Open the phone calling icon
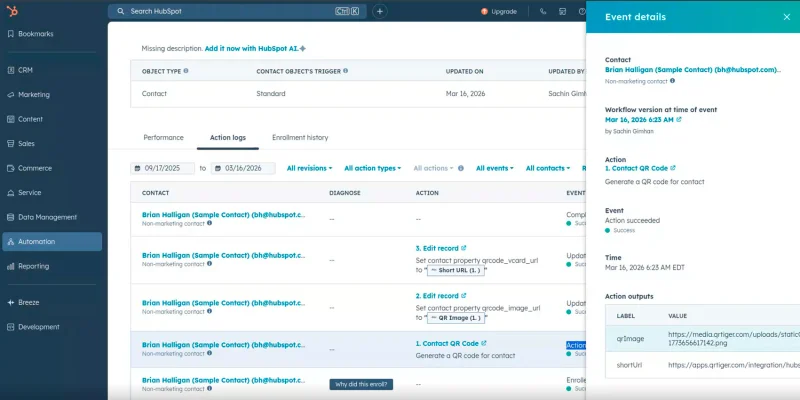Viewport: 800px width, 400px height. [x=543, y=11]
